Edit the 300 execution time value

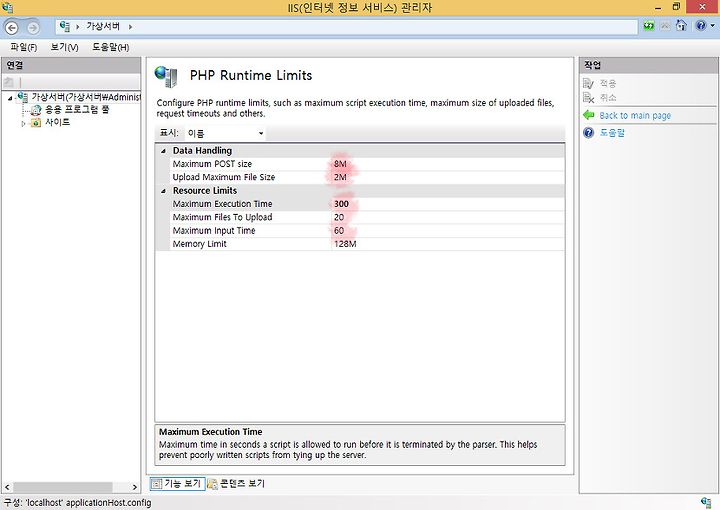coord(448,204)
